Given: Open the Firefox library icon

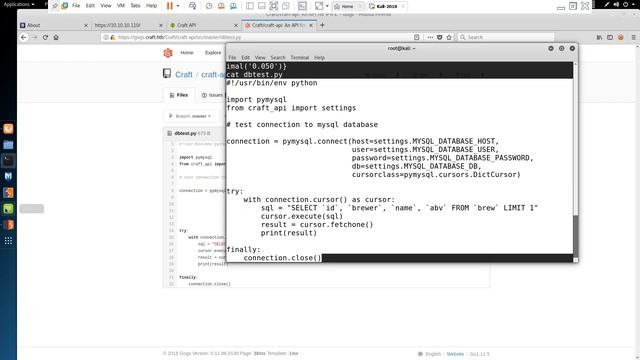Looking at the screenshot, I should tap(599, 37).
